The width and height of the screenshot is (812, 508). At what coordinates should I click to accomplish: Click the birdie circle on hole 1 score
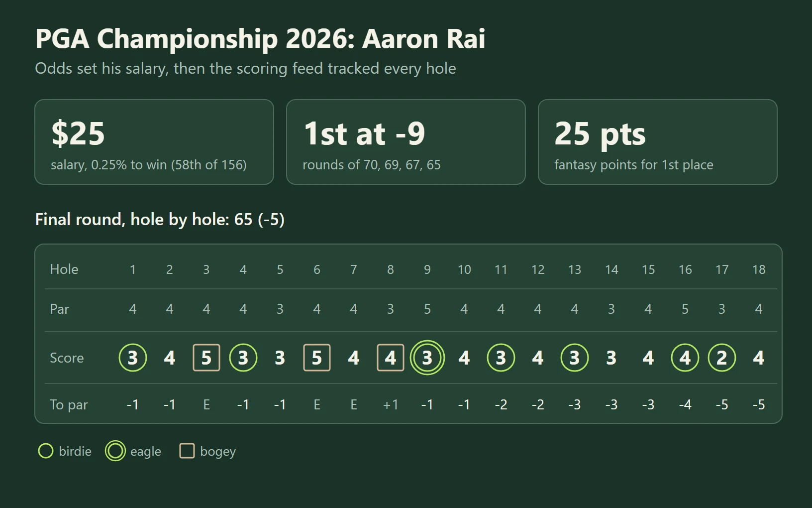point(133,358)
